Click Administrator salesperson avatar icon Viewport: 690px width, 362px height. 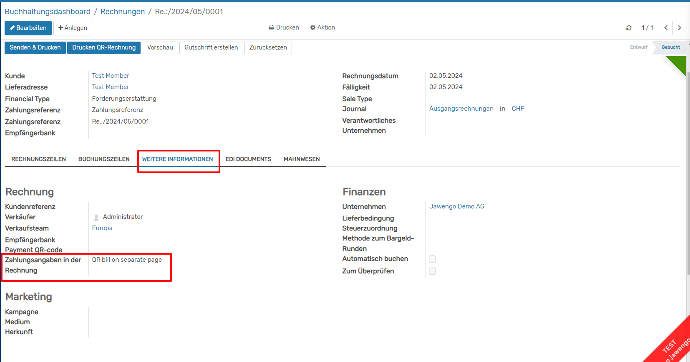coord(96,217)
